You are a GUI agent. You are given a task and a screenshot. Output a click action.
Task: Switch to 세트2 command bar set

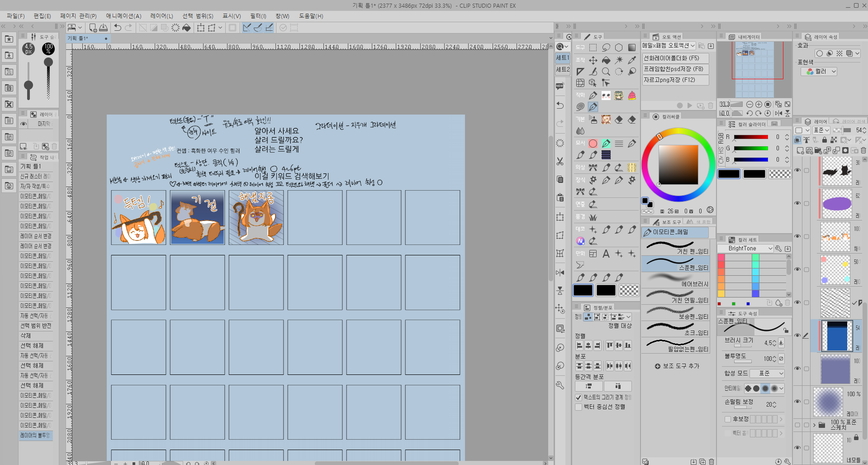point(562,69)
